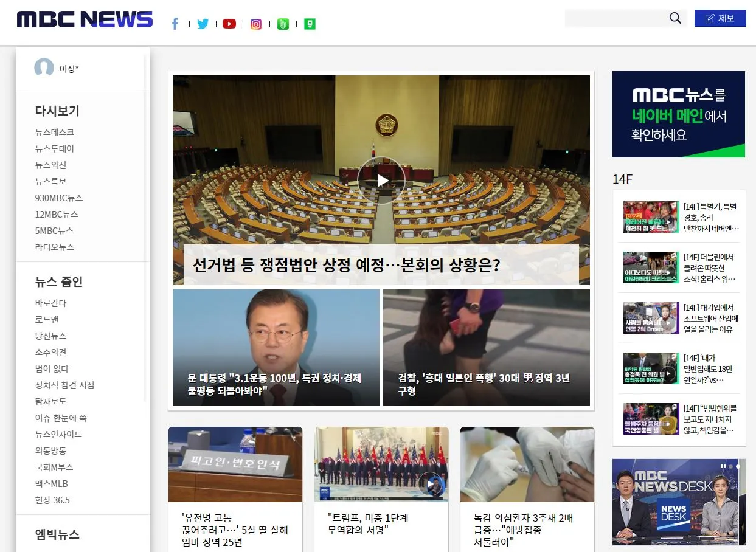The image size is (756, 552).
Task: Select 라디오뉴스 in the sidebar
Action: pos(54,247)
